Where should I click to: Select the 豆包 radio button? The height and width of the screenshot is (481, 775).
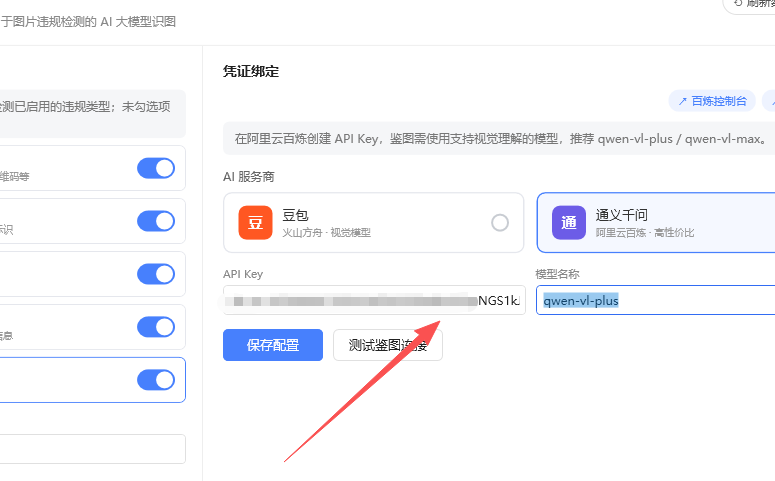500,223
